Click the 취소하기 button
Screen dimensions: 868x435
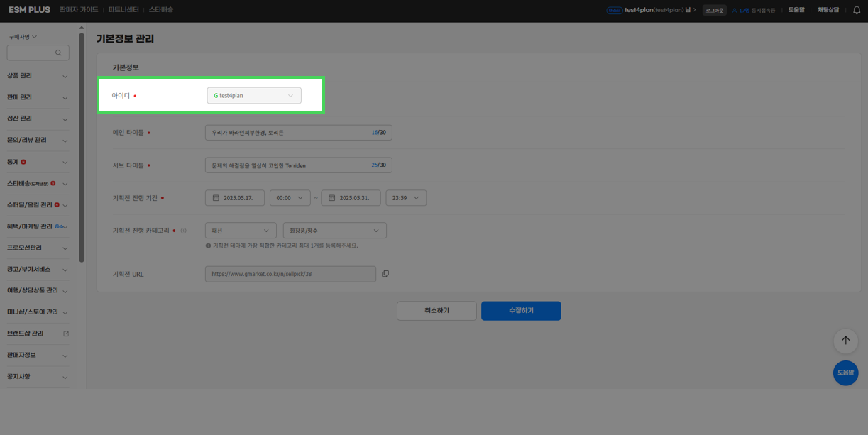coord(436,311)
